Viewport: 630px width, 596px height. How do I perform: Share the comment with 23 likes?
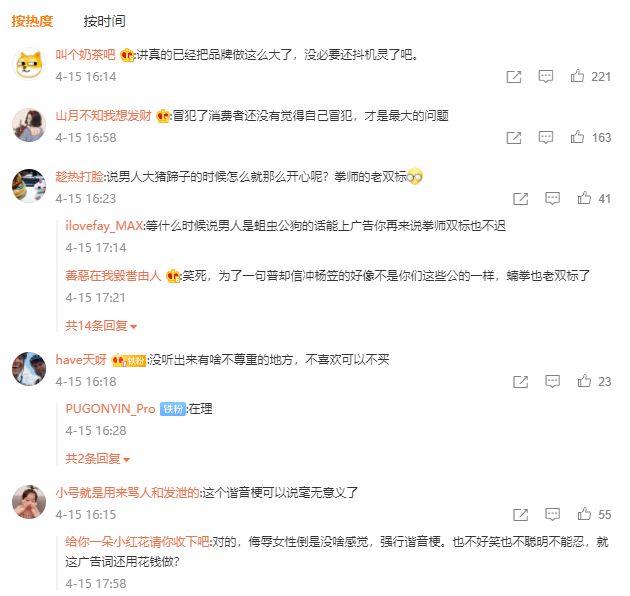[520, 381]
